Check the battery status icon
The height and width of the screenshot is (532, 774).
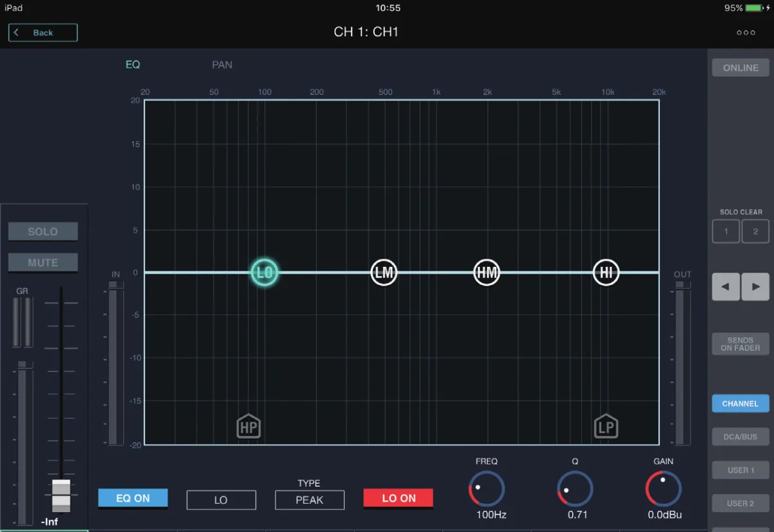754,8
